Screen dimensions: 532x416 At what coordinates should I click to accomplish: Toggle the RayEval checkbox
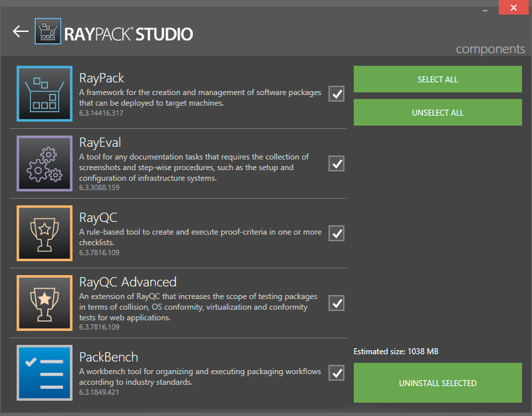(337, 163)
